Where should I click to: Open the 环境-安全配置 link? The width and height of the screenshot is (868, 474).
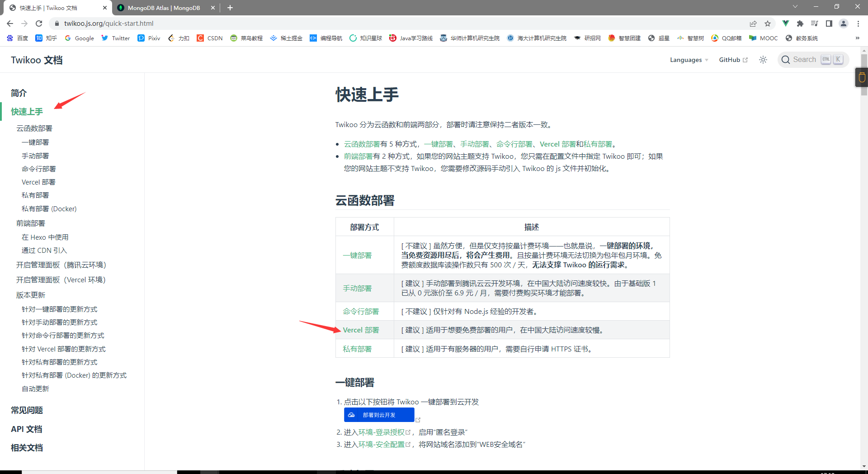point(381,444)
